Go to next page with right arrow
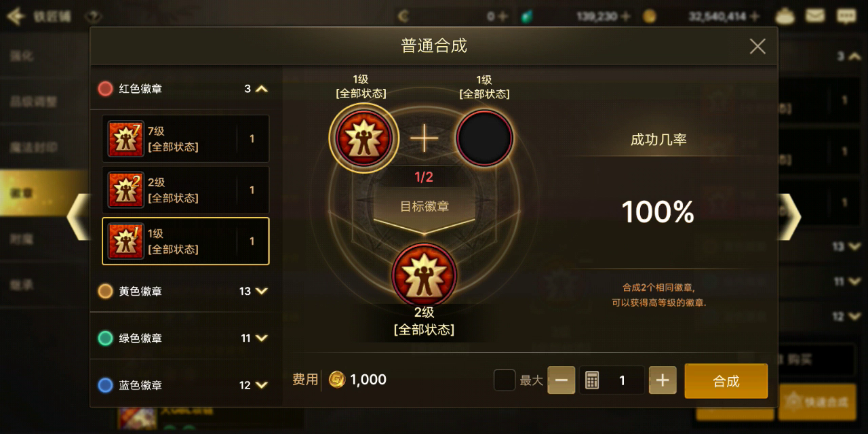Image resolution: width=868 pixels, height=434 pixels. point(789,217)
